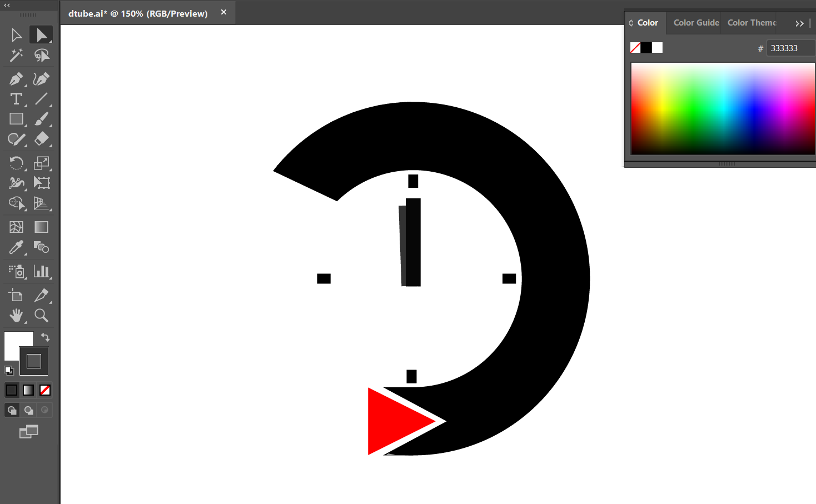Reset to default fill and stroke
Viewport: 816px width, 504px height.
coord(9,371)
